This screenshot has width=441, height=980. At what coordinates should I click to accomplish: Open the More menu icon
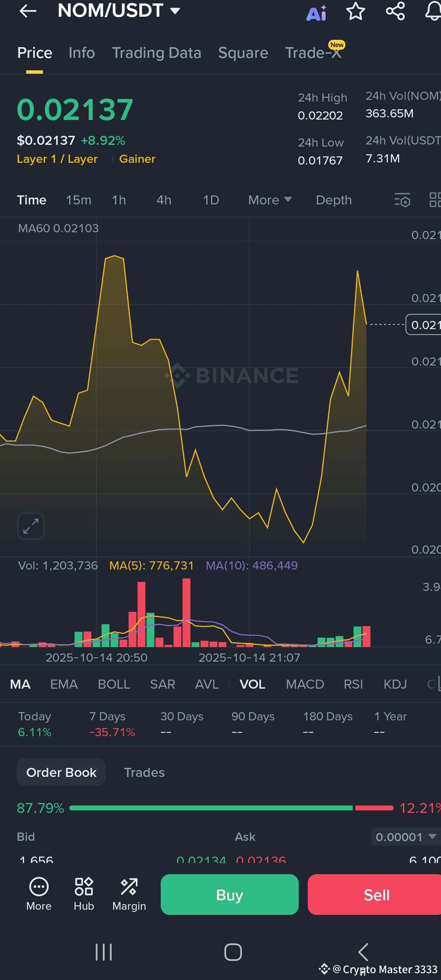(39, 894)
